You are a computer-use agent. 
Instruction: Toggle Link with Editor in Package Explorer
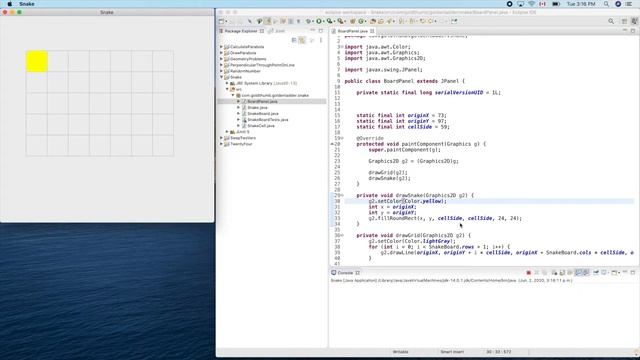click(x=302, y=40)
